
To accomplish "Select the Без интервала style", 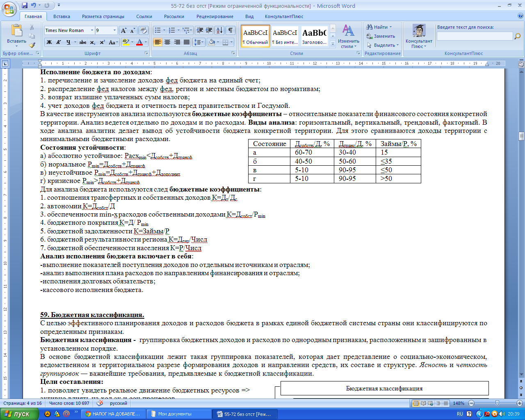I will point(285,36).
